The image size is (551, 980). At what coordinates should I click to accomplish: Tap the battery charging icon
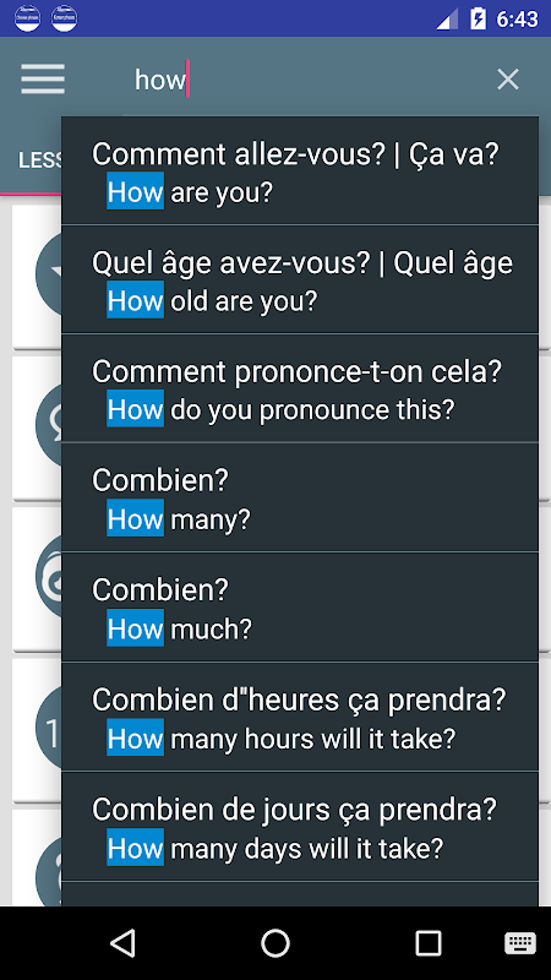(478, 19)
